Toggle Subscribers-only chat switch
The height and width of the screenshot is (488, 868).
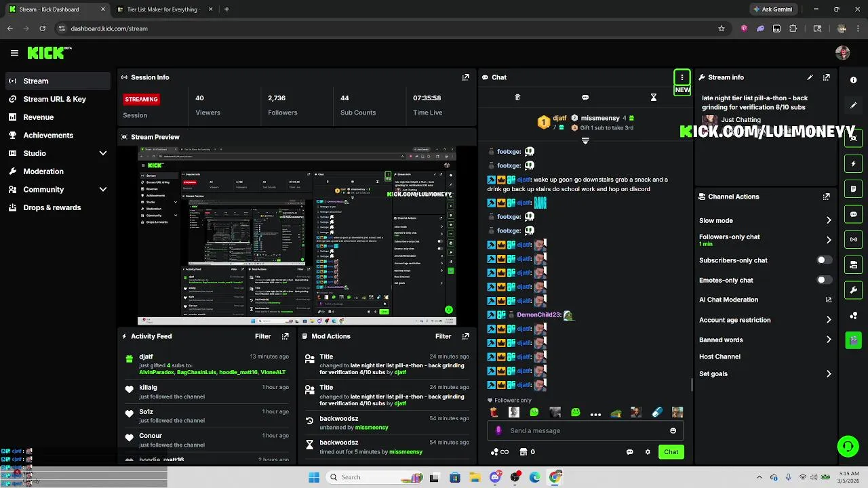pyautogui.click(x=824, y=260)
